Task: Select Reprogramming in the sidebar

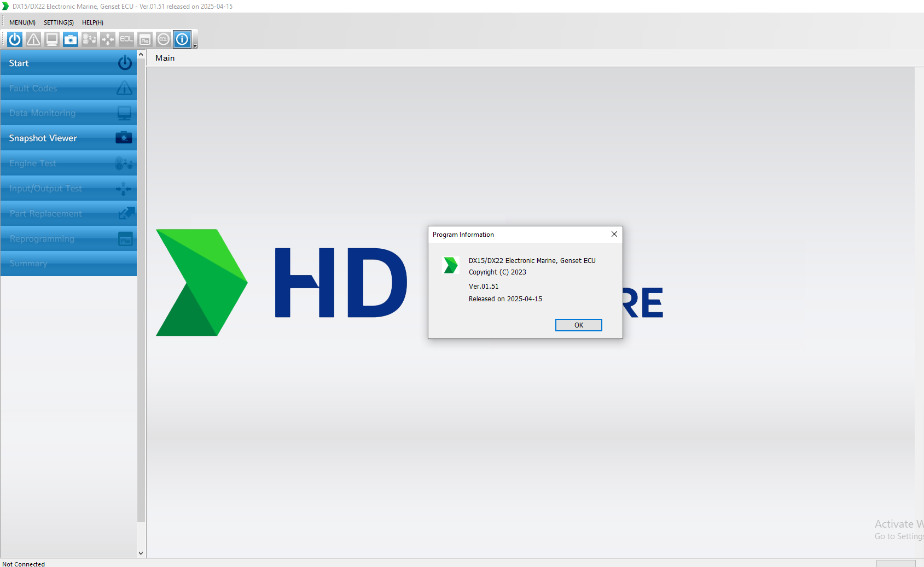Action: (x=68, y=239)
